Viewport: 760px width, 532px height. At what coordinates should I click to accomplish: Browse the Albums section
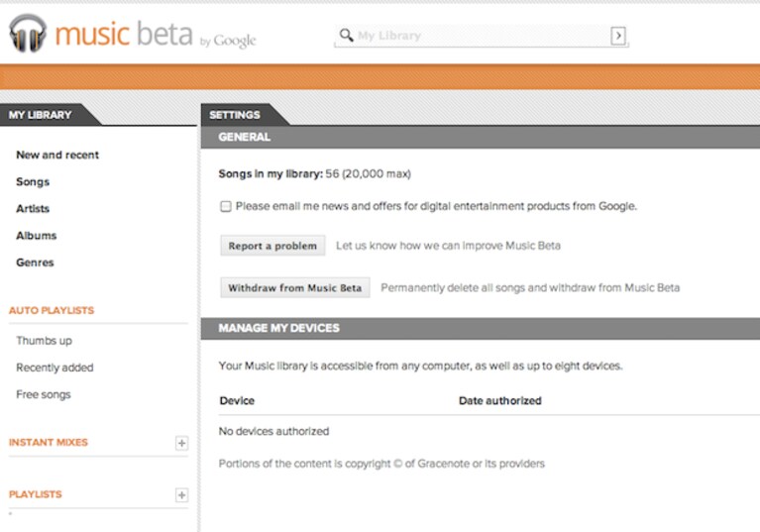tap(37, 236)
